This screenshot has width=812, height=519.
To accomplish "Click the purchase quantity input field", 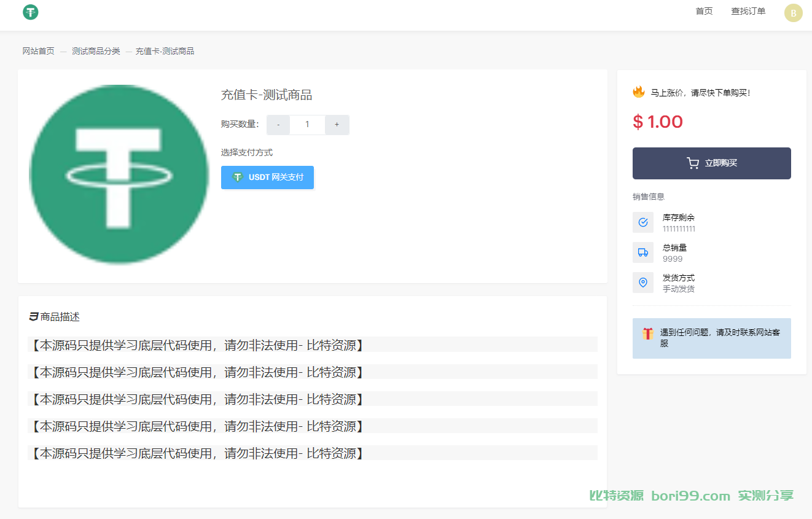I will 307,125.
